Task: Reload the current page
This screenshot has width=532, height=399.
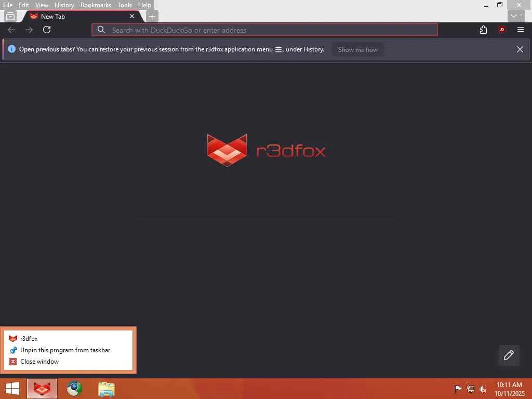Action: pyautogui.click(x=47, y=30)
